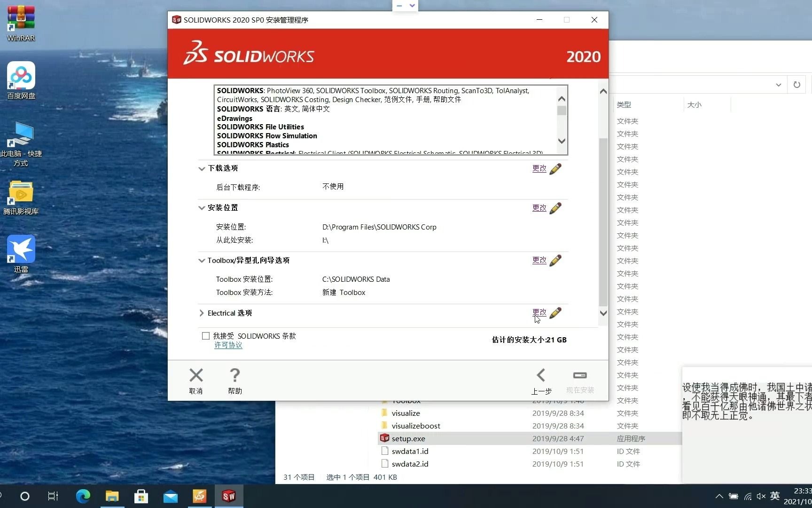Open 许可协议 license link
Viewport: 812px width, 508px height.
(x=228, y=345)
